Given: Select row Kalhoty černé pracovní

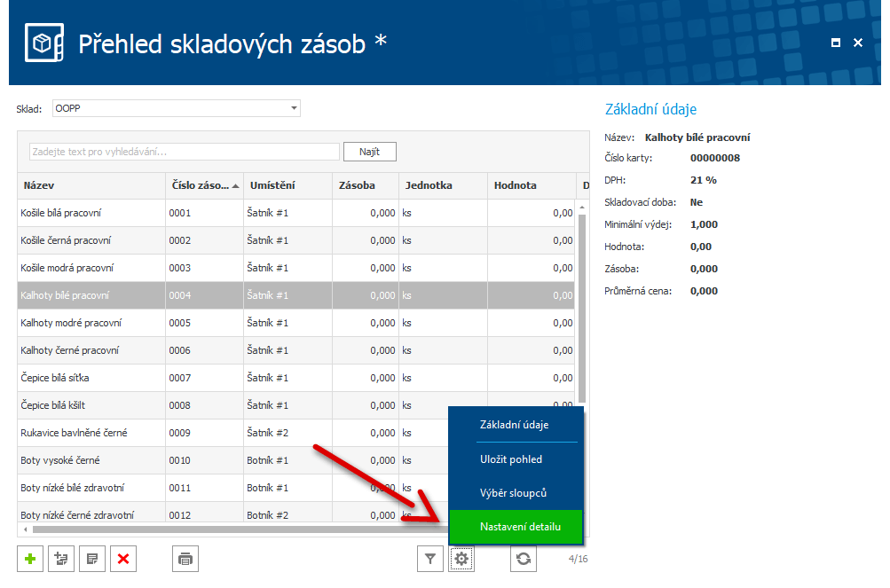Looking at the screenshot, I should point(296,350).
